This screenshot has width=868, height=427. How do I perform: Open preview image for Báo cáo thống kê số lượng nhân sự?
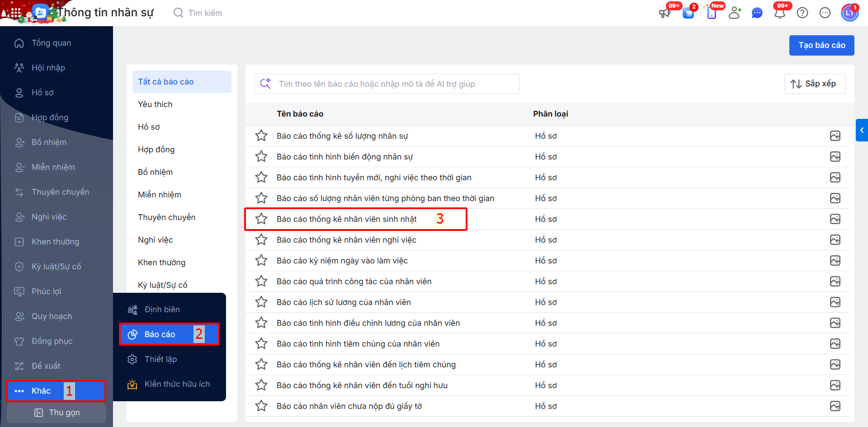coord(835,136)
